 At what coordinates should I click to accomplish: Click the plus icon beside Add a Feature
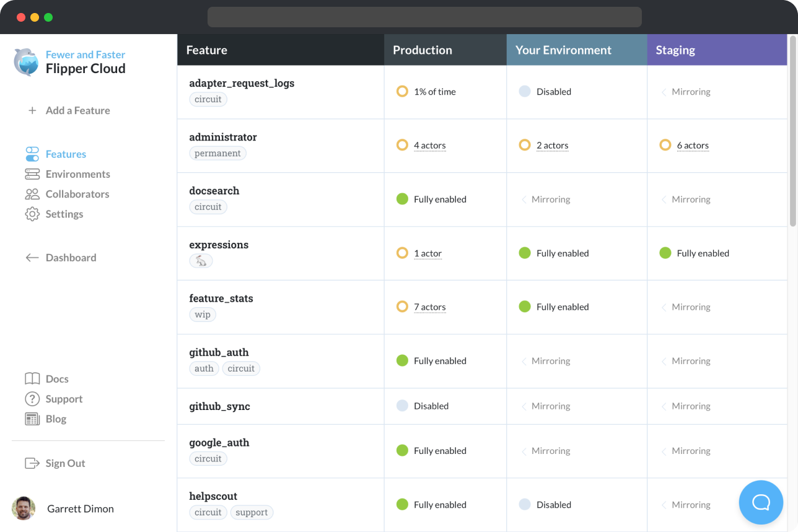(32, 111)
